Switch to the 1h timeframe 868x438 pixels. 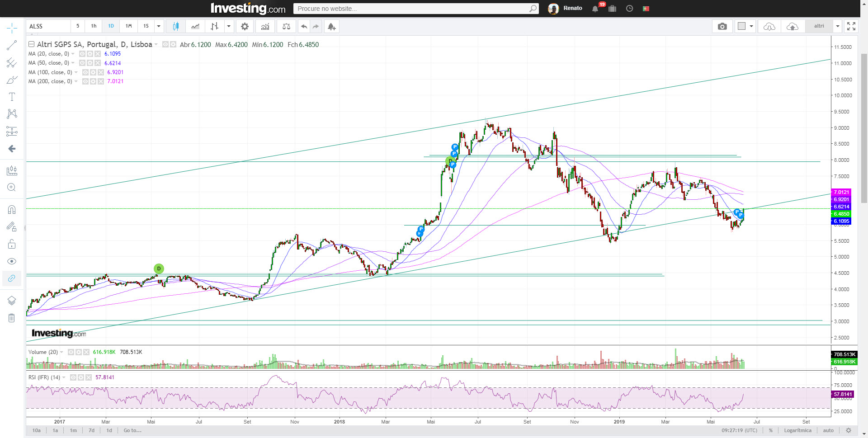[94, 26]
